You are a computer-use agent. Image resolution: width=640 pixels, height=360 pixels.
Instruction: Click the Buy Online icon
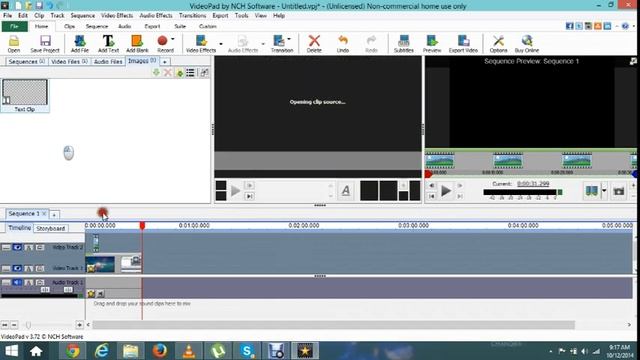pyautogui.click(x=527, y=44)
